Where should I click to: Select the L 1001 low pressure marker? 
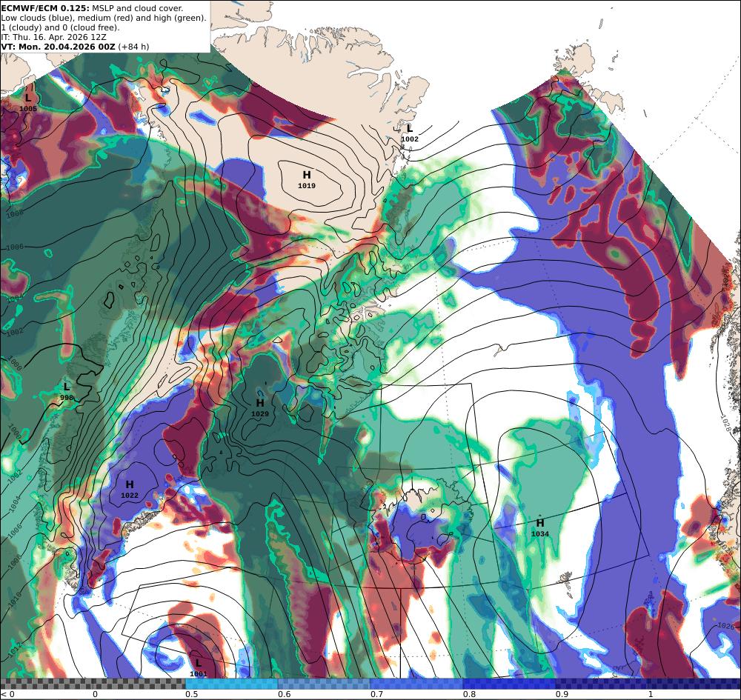pyautogui.click(x=199, y=667)
